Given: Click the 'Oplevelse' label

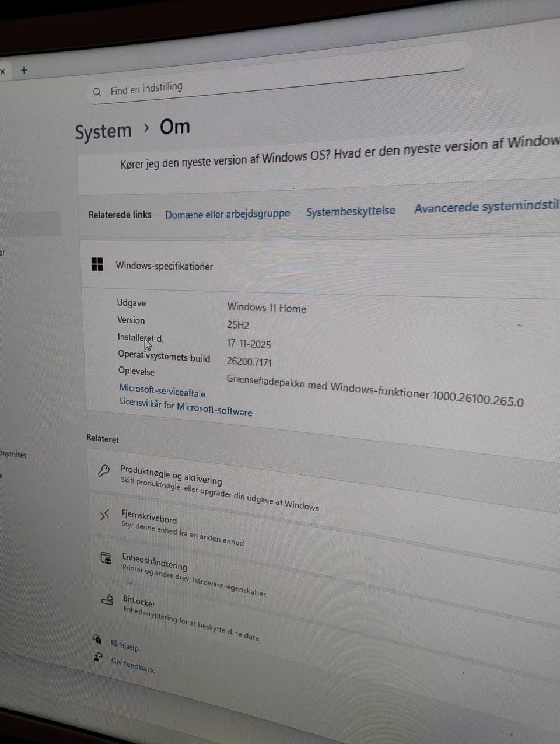Looking at the screenshot, I should pyautogui.click(x=136, y=371).
